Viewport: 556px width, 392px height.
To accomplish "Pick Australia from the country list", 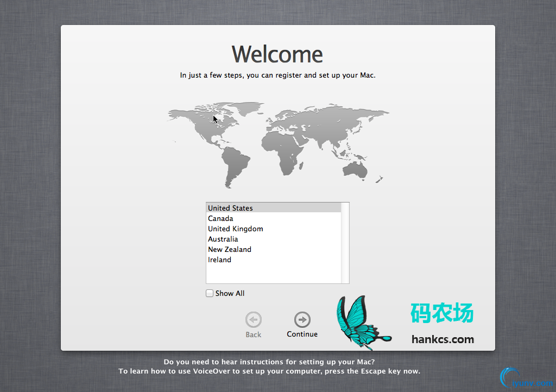I will pyautogui.click(x=274, y=239).
